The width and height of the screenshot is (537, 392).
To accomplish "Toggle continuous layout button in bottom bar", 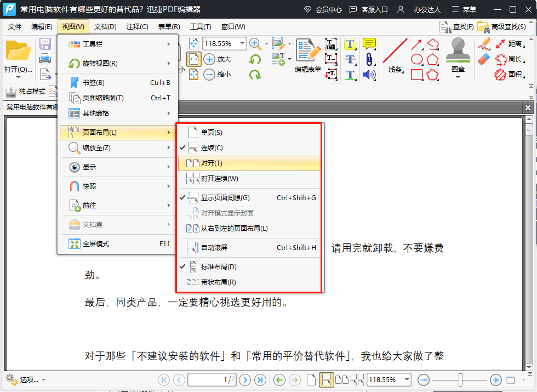I will point(326,379).
